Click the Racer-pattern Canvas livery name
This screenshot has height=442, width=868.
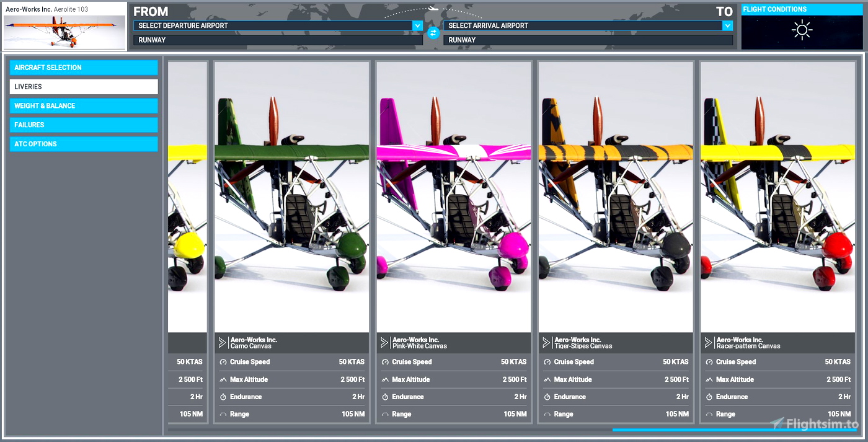[x=748, y=346]
